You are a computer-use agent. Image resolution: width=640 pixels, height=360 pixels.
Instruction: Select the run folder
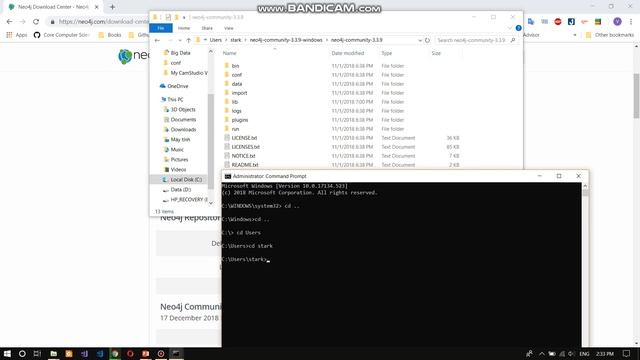235,129
